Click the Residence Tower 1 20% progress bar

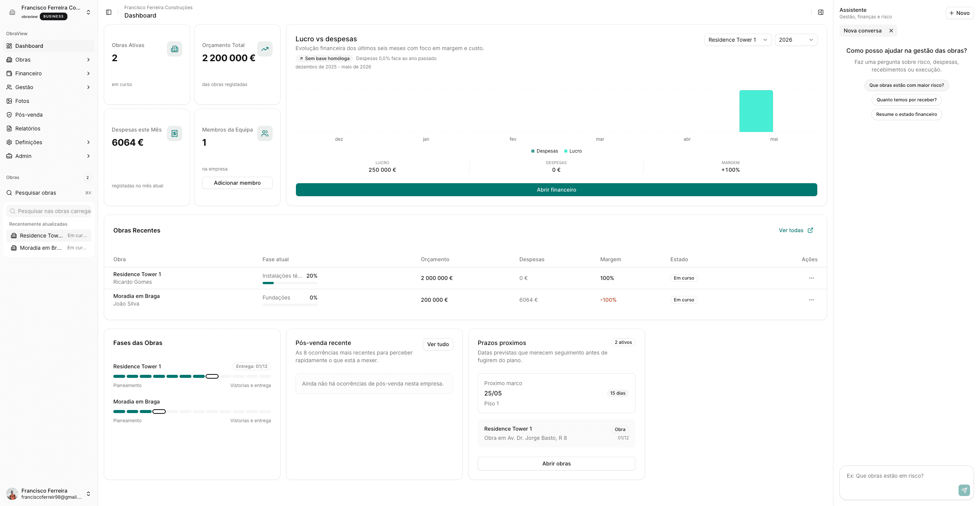290,283
